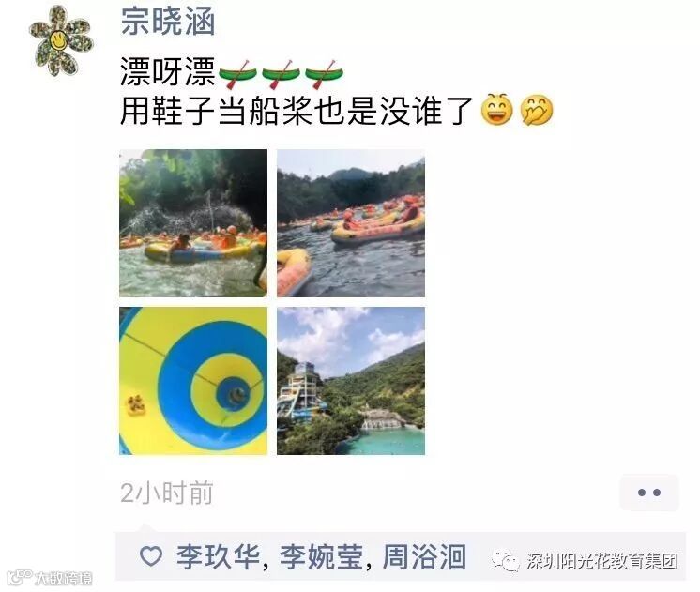The height and width of the screenshot is (592, 700).
Task: Click the third canoe emoji
Action: 323,74
